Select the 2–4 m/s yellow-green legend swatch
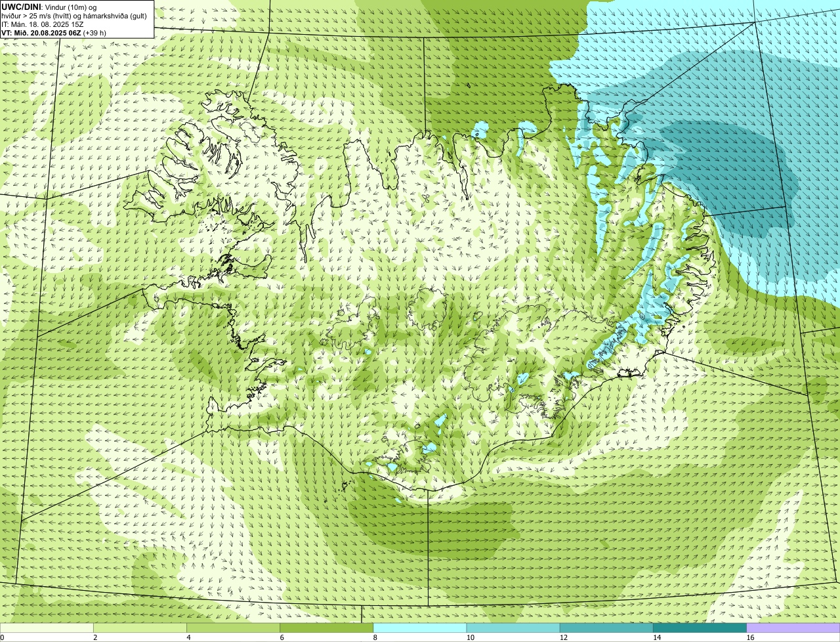 point(140,628)
